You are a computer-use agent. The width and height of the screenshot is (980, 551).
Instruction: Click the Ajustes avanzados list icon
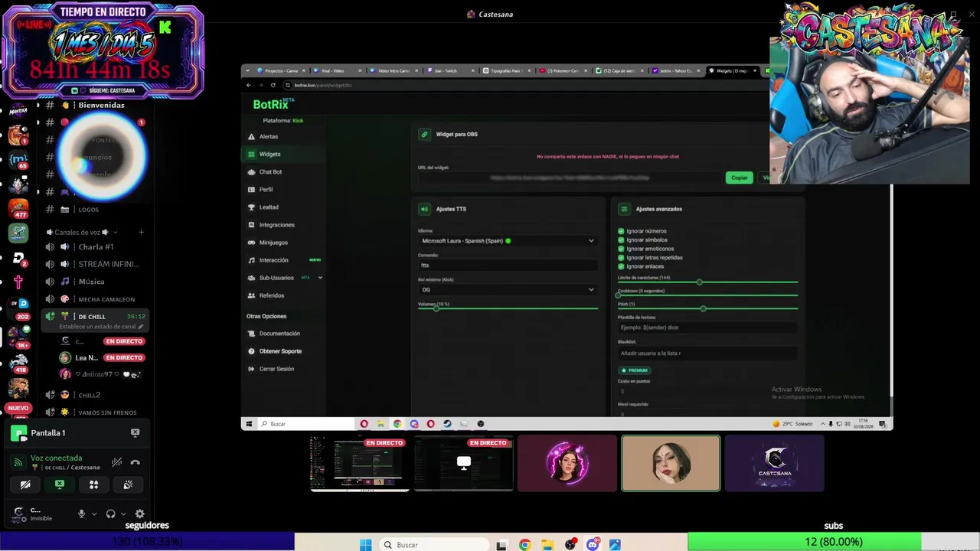tap(624, 209)
